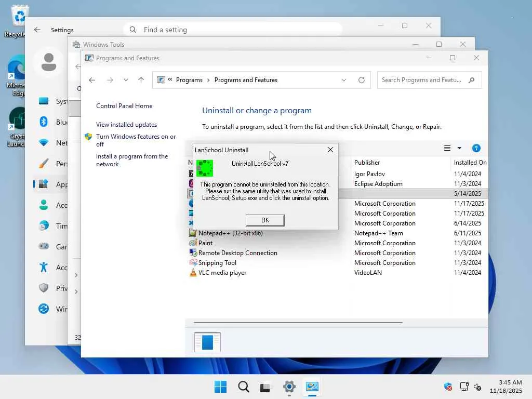This screenshot has height=399, width=532.
Task: Click the 5/14/2025 installed date
Action: tap(467, 193)
